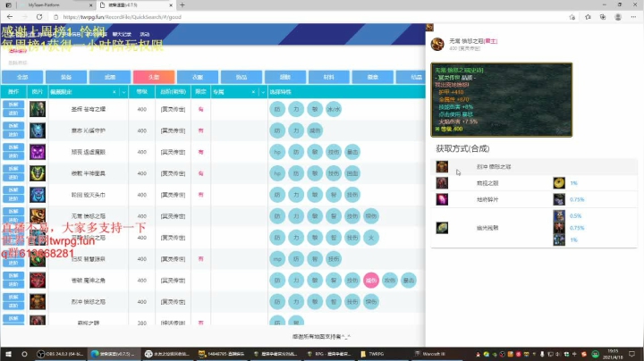Viewport: 644px width, 361px height.
Task: Open the purple skull helmet thumbnail
Action: click(x=38, y=152)
